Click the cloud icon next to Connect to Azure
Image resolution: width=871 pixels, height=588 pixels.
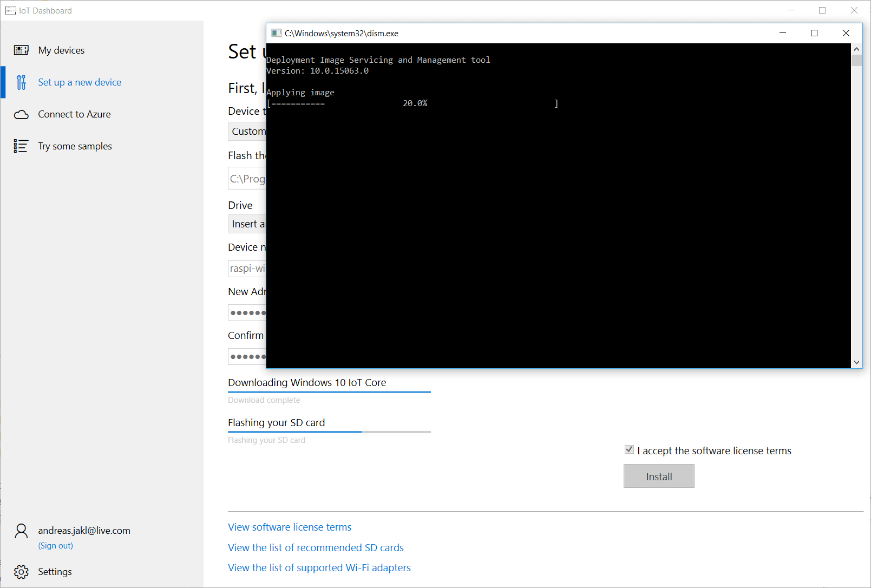(21, 114)
